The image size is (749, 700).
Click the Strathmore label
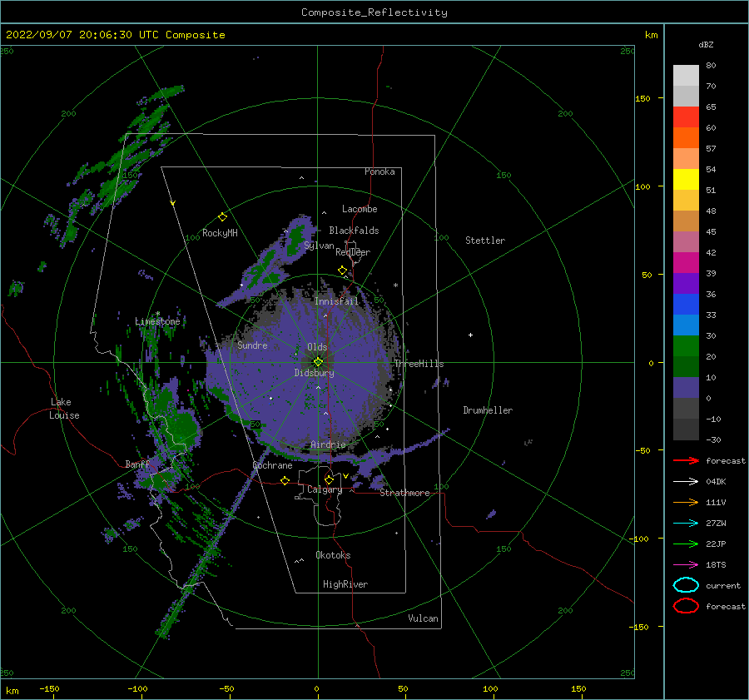click(x=404, y=493)
